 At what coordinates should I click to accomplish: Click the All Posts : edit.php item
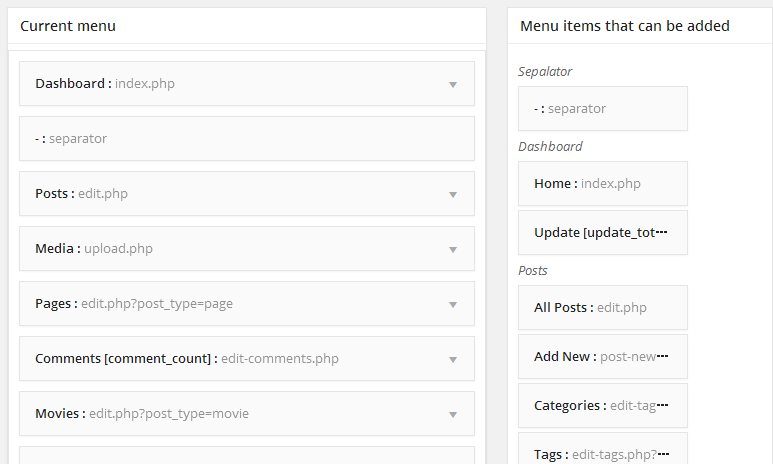pyautogui.click(x=602, y=308)
